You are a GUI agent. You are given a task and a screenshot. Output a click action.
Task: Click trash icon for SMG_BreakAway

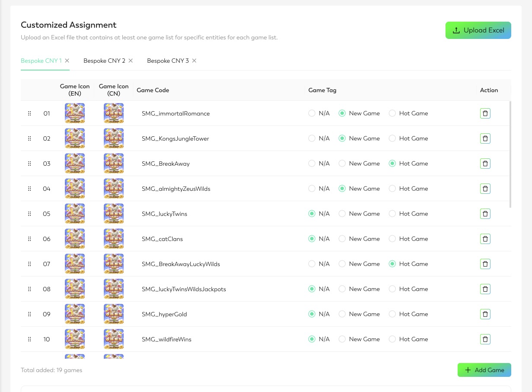click(x=485, y=164)
